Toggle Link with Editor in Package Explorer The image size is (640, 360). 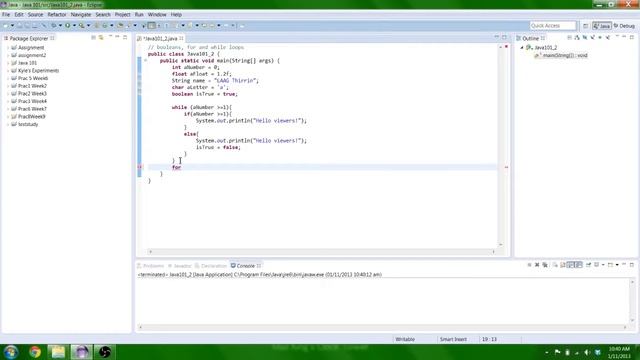(x=101, y=38)
